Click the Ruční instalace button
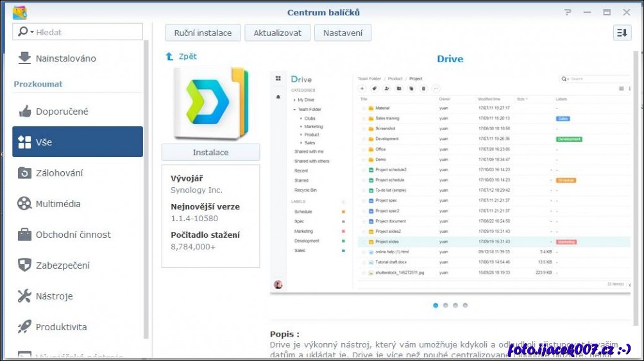This screenshot has height=361, width=644. [x=203, y=33]
